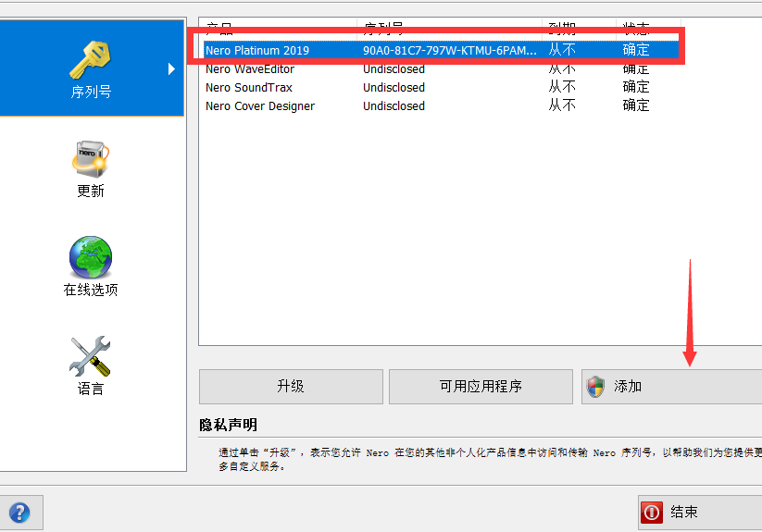Select the Nero Cover Designer row

(x=442, y=106)
